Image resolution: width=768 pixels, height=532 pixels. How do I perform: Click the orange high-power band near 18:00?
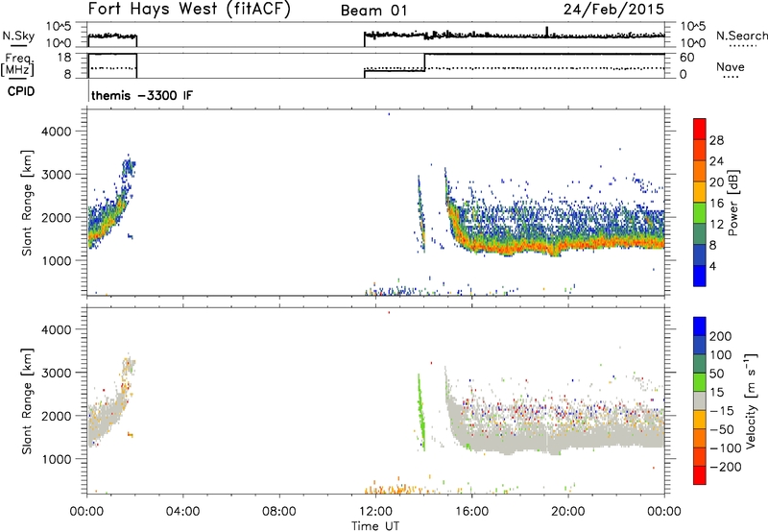point(520,247)
